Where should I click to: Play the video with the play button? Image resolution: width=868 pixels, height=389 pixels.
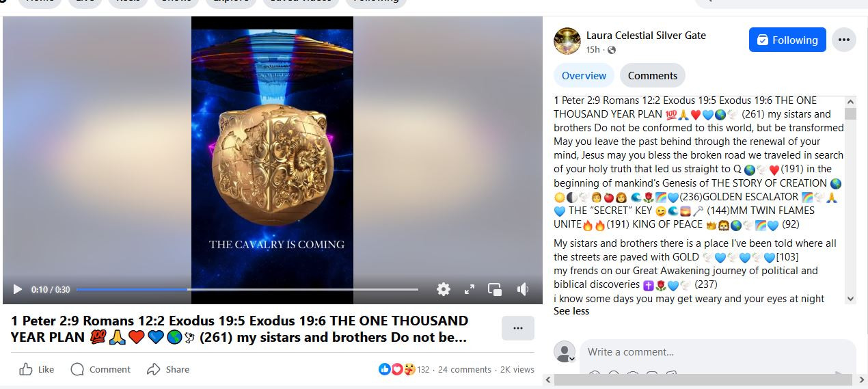[18, 289]
